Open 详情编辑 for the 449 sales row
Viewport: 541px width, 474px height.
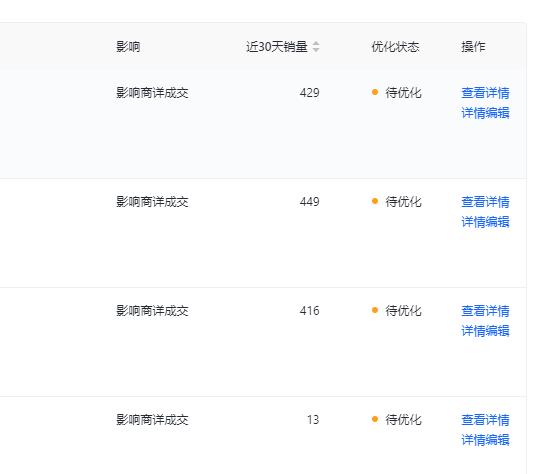(485, 222)
